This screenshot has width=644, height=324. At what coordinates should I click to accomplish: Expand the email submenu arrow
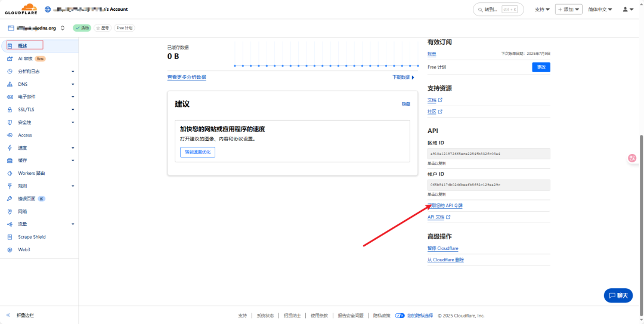coord(73,97)
